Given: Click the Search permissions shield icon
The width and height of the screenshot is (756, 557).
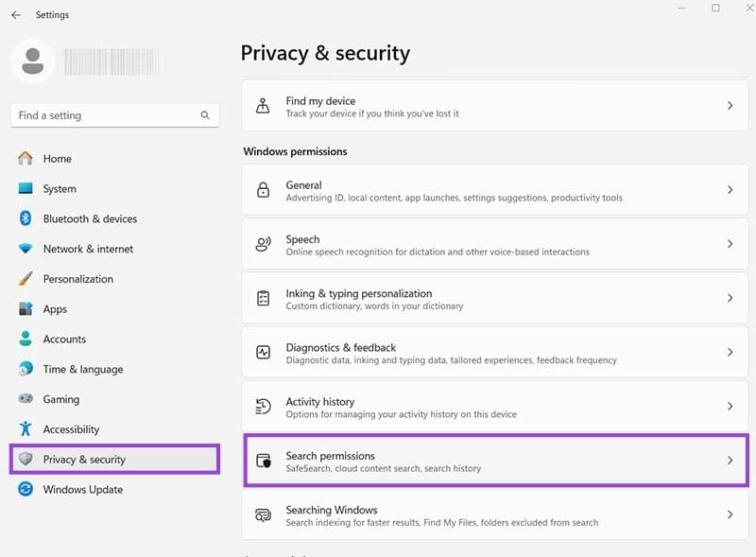Looking at the screenshot, I should 264,461.
